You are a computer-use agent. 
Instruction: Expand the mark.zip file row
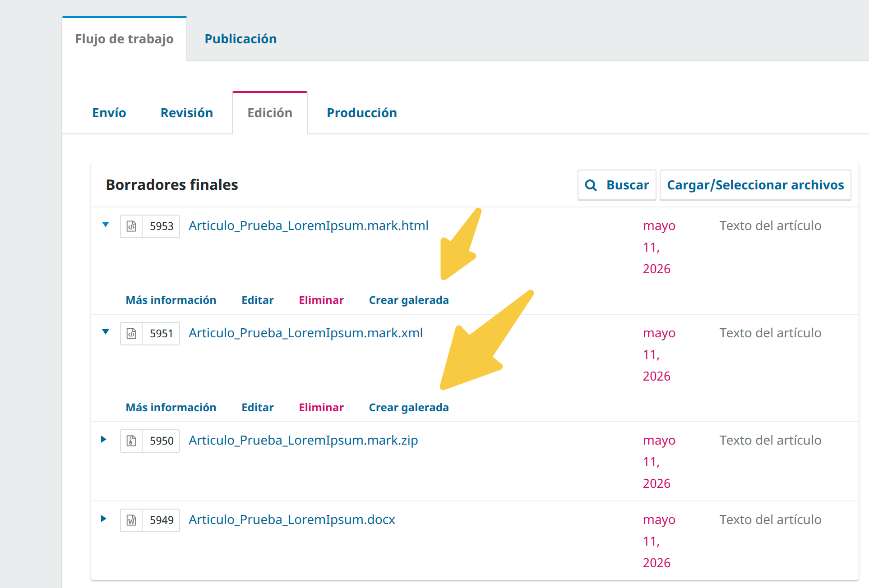(x=104, y=439)
